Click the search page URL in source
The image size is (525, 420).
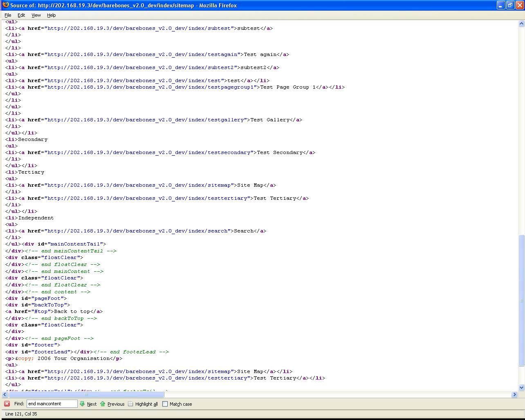pos(137,231)
